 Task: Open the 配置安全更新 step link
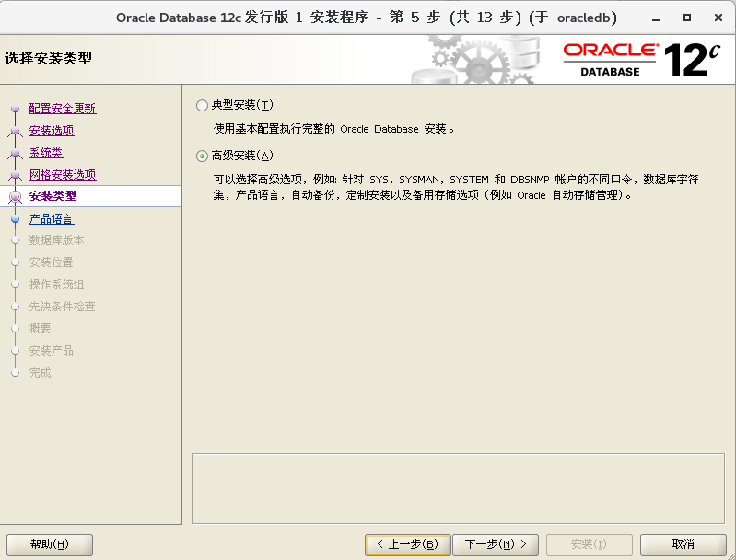tap(63, 109)
